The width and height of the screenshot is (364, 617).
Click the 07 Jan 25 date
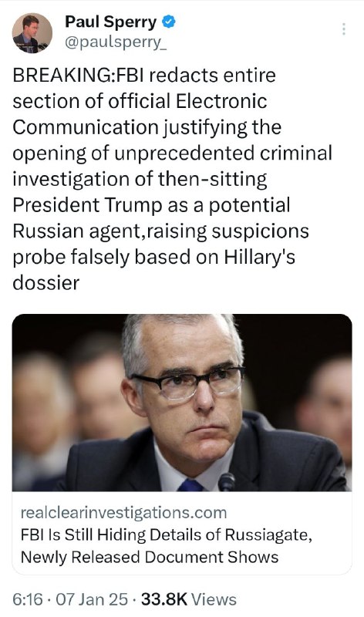(92, 599)
